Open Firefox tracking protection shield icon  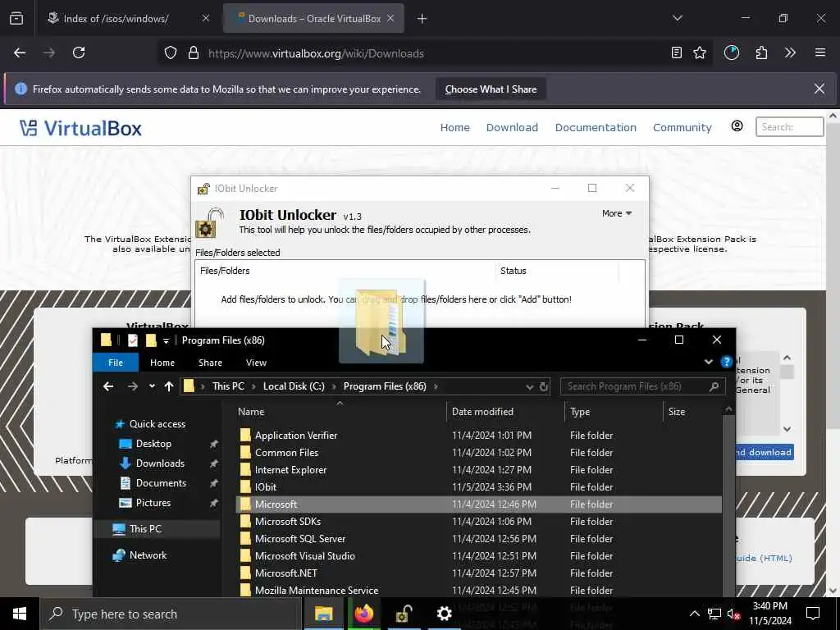click(171, 53)
